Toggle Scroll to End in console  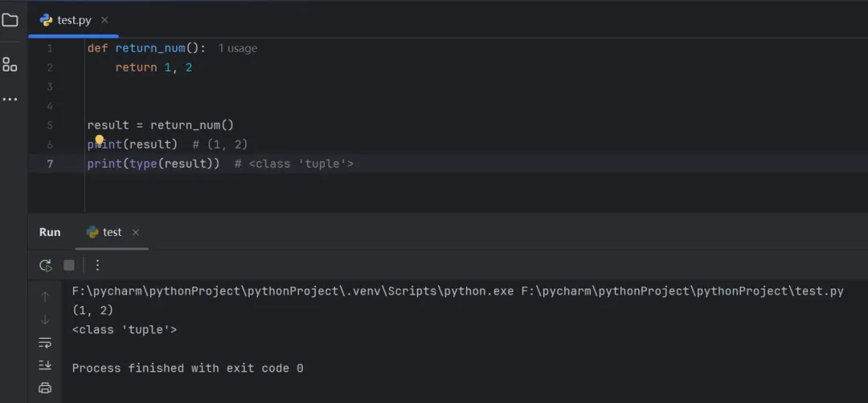pyautogui.click(x=45, y=365)
